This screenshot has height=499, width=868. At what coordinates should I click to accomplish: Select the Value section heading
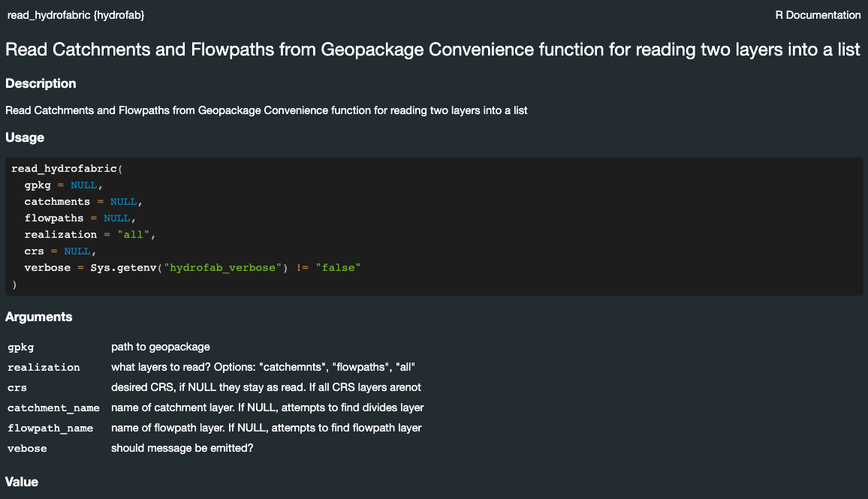click(22, 482)
